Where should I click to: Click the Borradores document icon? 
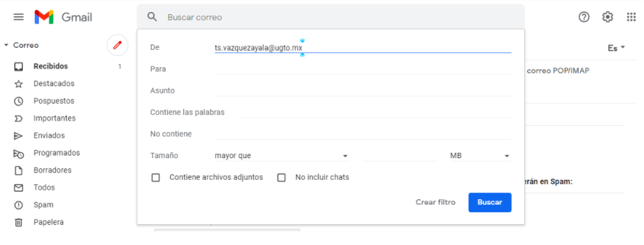[x=18, y=170]
